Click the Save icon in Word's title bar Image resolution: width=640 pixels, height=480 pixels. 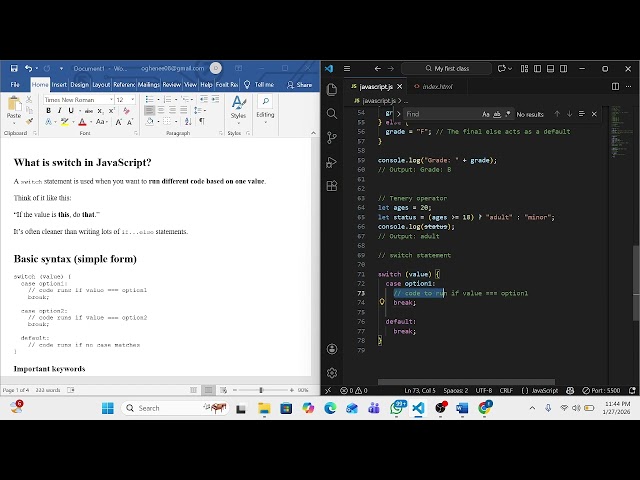[14, 68]
